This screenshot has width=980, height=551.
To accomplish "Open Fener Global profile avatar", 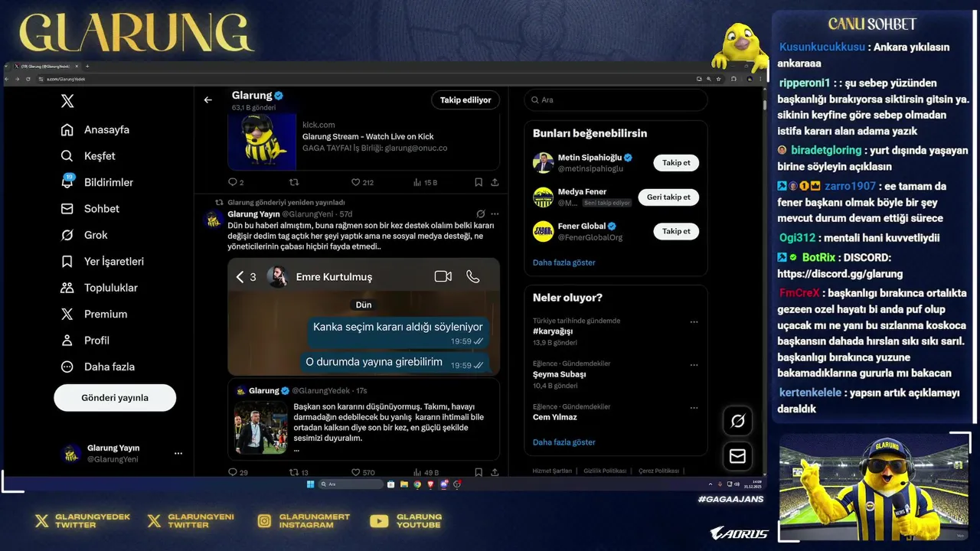I will tap(543, 231).
